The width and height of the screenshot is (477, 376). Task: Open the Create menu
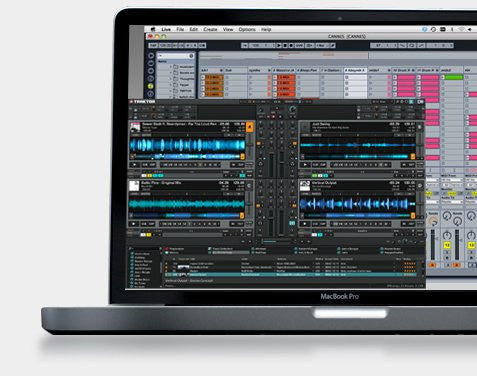coord(210,29)
